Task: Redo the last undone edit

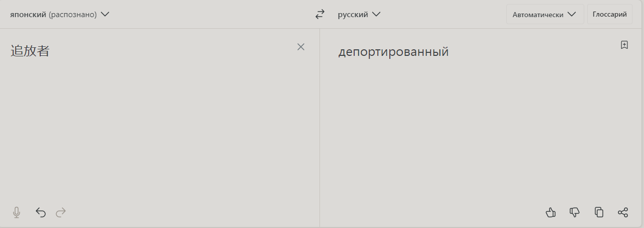Action: pos(61,212)
